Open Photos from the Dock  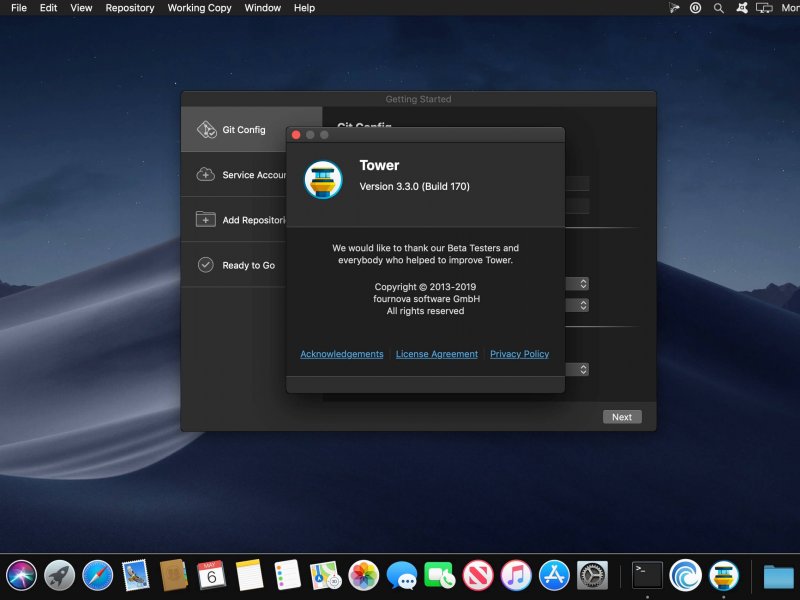point(364,575)
